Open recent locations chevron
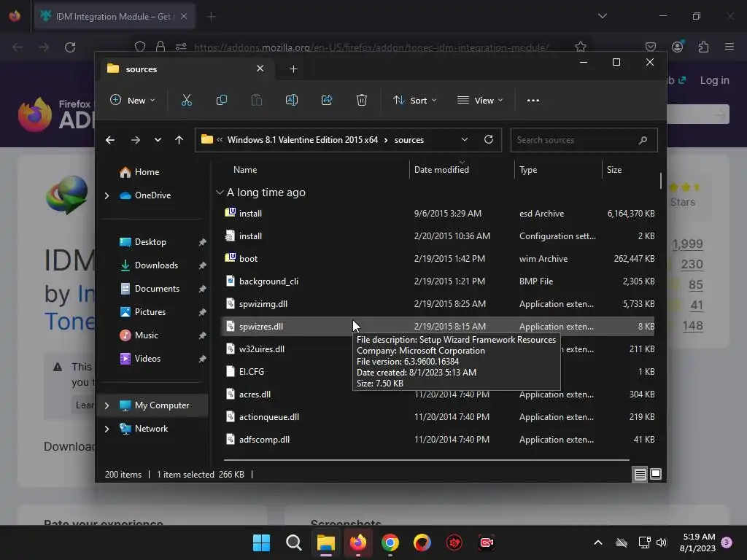 [158, 140]
